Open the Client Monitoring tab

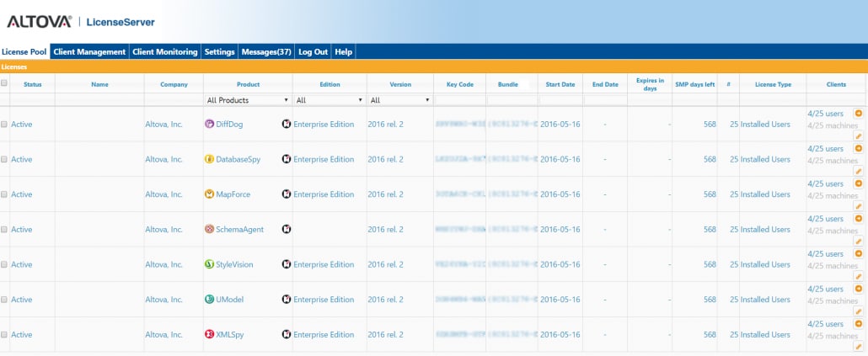pyautogui.click(x=165, y=52)
